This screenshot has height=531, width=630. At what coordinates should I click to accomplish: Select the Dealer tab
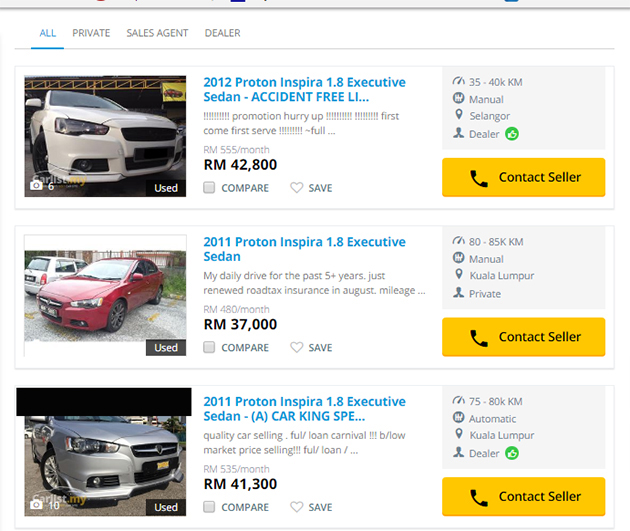222,33
